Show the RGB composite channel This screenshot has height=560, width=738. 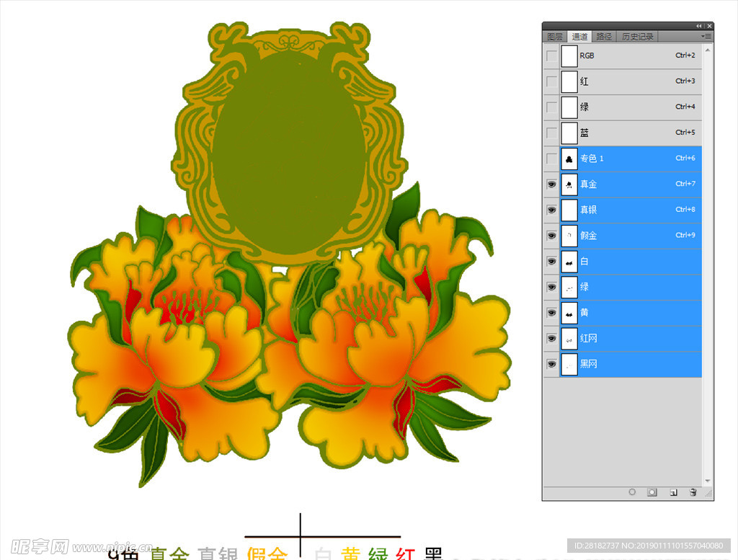tap(551, 55)
